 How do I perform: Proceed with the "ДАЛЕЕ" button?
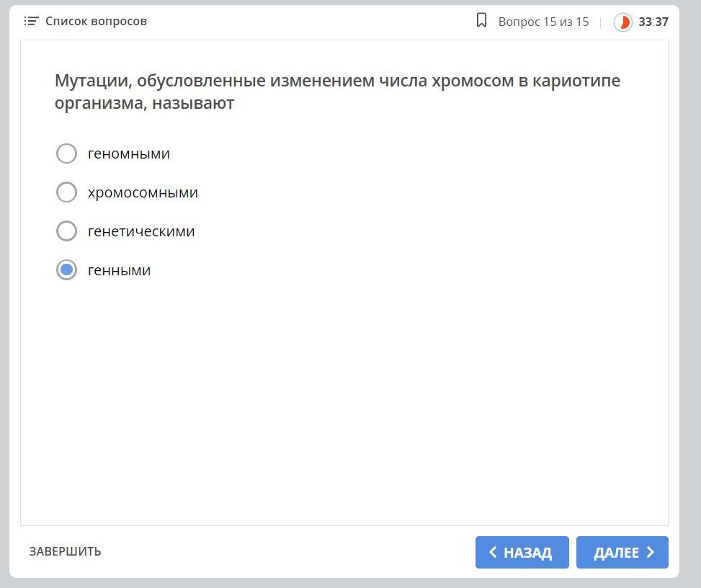tap(622, 553)
